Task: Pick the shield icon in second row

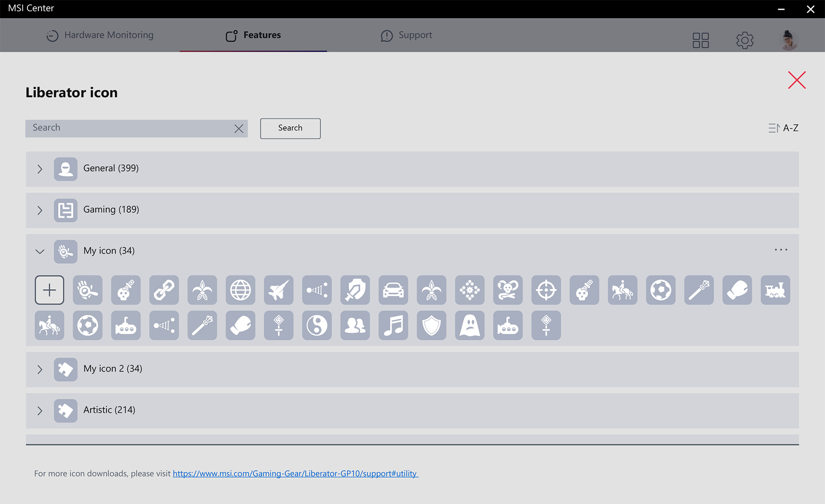Action: [x=431, y=326]
